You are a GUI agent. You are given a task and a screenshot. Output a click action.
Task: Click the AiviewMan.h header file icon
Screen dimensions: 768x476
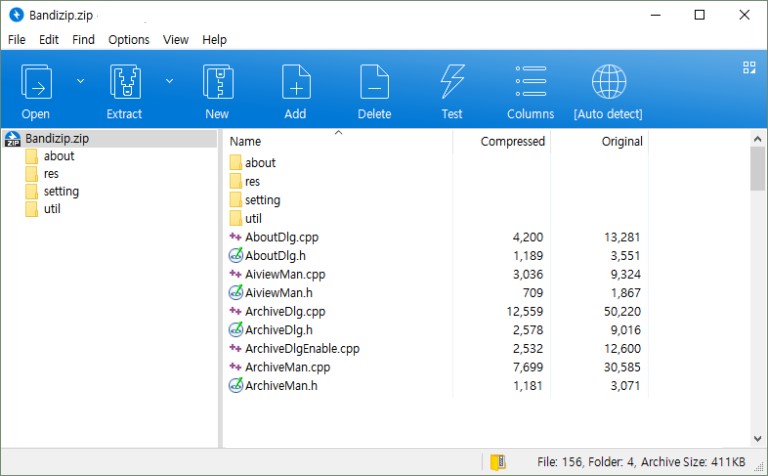[x=236, y=292]
